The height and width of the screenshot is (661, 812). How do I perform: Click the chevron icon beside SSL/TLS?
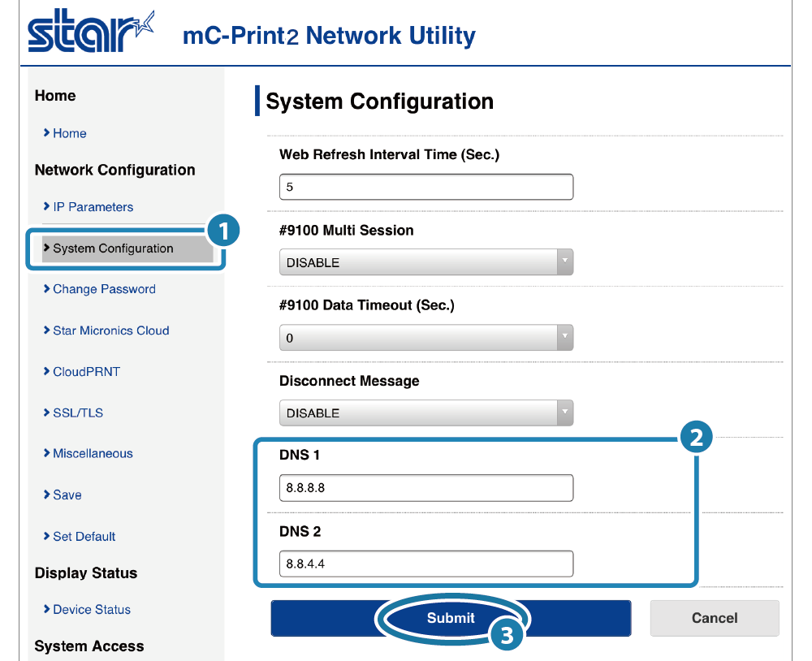[46, 413]
